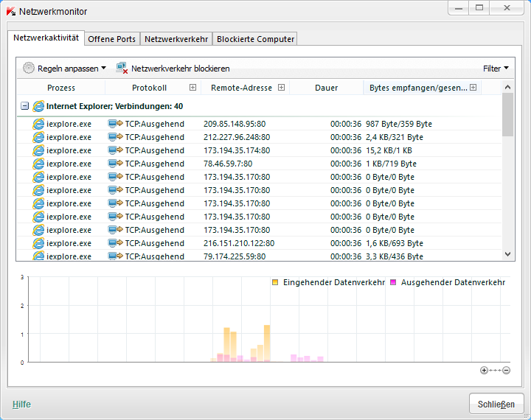
Task: Click outgoing connection icon on row 78.46.59.7:80
Action: pyautogui.click(x=116, y=163)
